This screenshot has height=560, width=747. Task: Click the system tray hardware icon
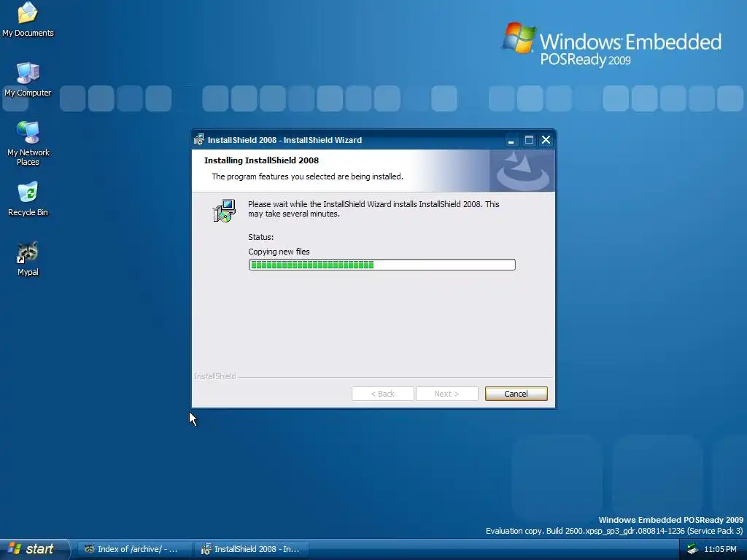point(692,549)
